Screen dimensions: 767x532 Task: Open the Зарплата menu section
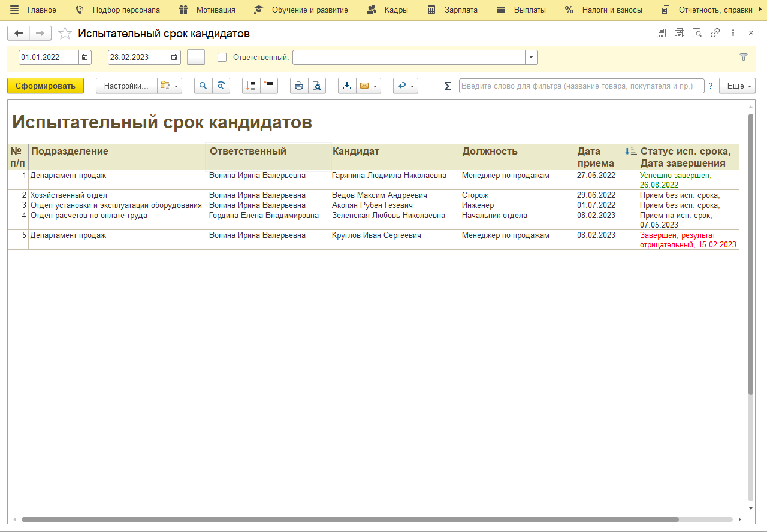[460, 10]
